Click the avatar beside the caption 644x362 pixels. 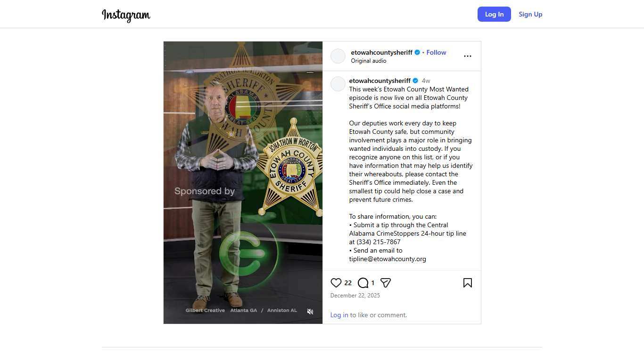pos(338,84)
